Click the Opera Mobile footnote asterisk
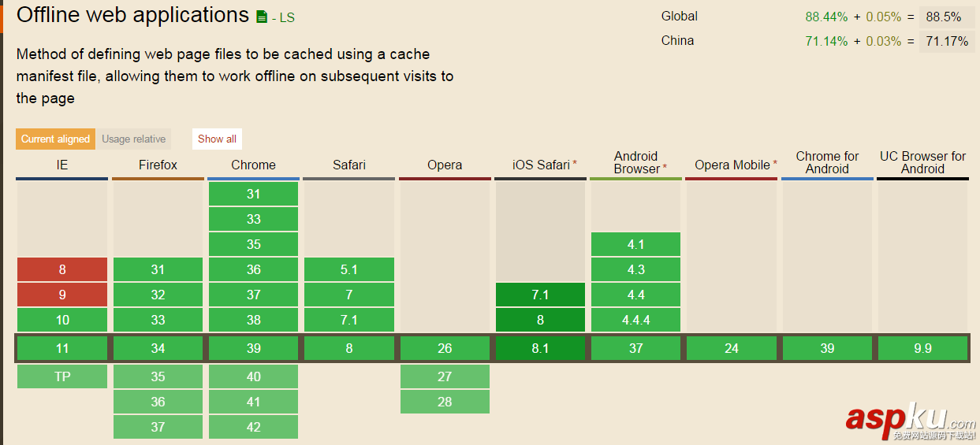This screenshot has width=980, height=445. (775, 164)
